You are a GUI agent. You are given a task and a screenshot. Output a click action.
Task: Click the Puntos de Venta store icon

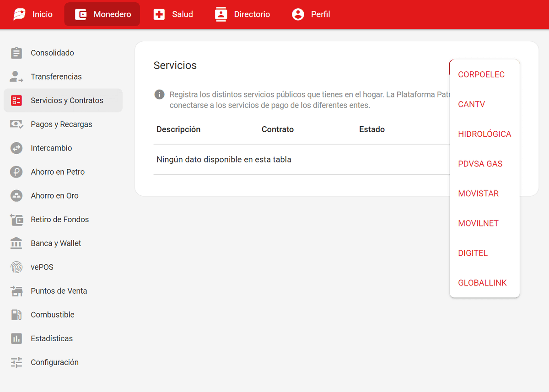(x=16, y=291)
